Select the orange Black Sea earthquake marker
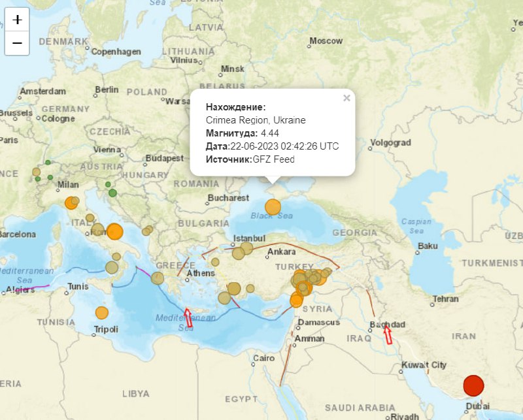This screenshot has width=523, height=420. click(273, 207)
